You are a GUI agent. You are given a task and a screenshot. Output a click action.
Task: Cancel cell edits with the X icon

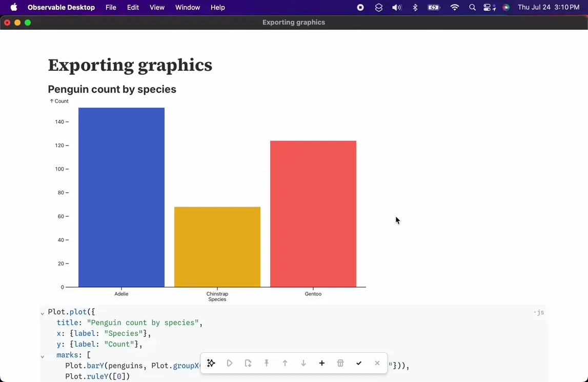377,363
